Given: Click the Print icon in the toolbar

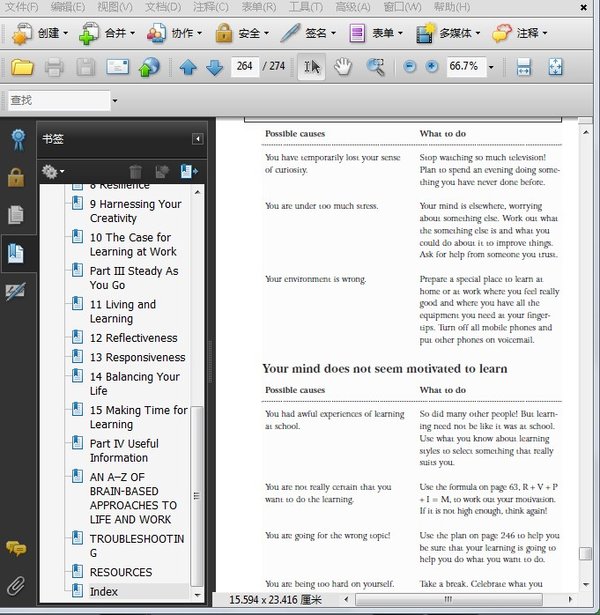Looking at the screenshot, I should [x=54, y=68].
